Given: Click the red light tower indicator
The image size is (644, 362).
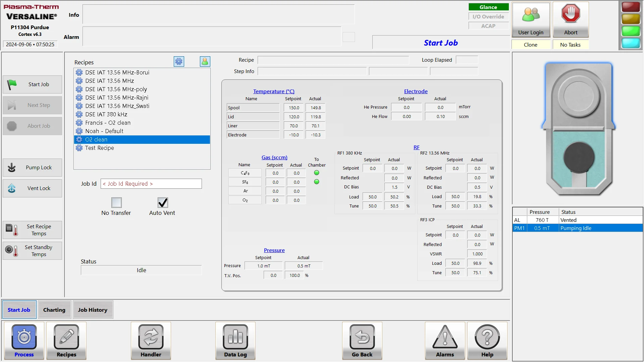Looking at the screenshot, I should coord(631,7).
